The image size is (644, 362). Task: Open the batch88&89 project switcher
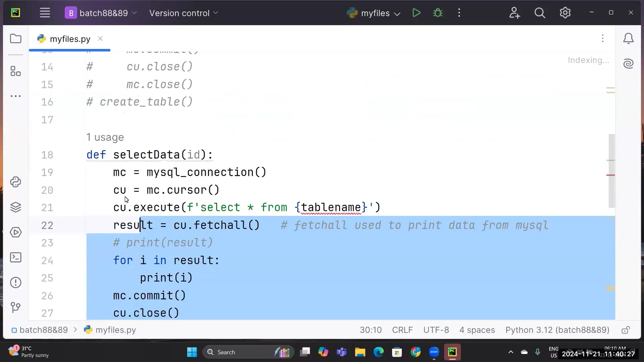[x=101, y=13]
